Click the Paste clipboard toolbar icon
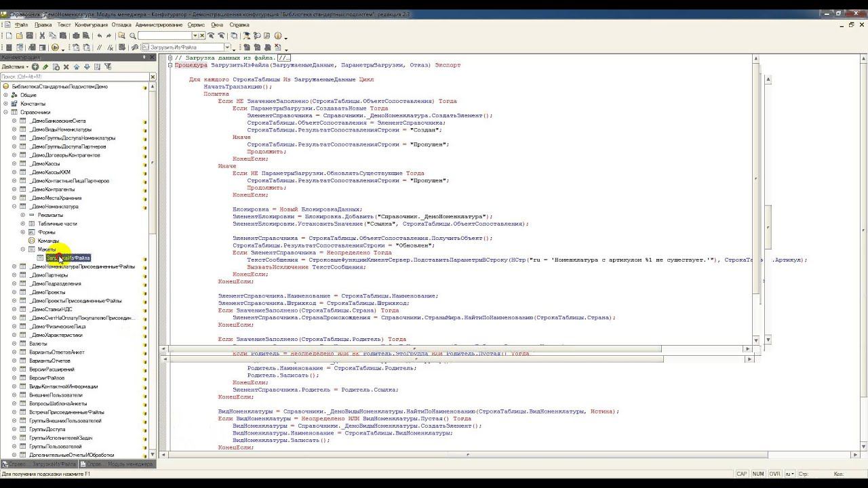The width and height of the screenshot is (868, 488). pyautogui.click(x=62, y=36)
